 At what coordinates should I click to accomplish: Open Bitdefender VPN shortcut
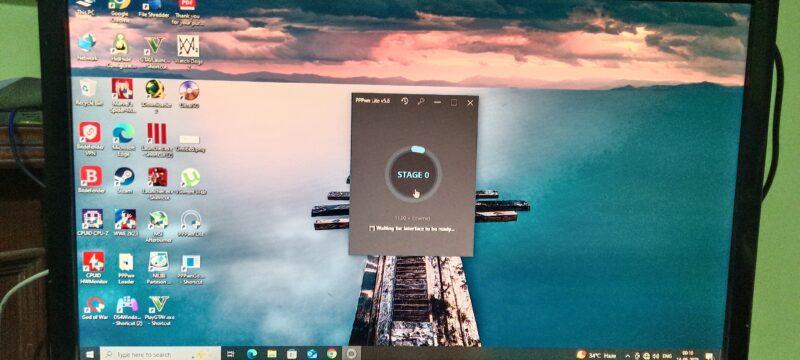[x=90, y=139]
